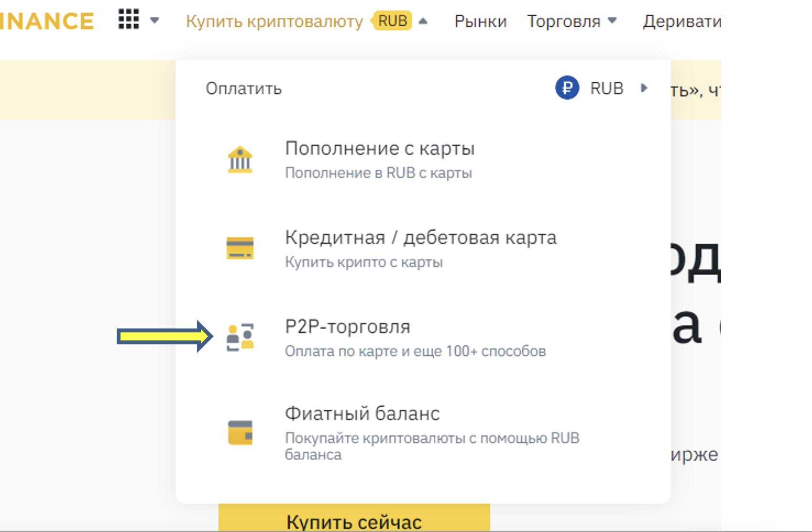Click the yellow RUB currency badge
The image size is (812, 532).
click(x=392, y=21)
